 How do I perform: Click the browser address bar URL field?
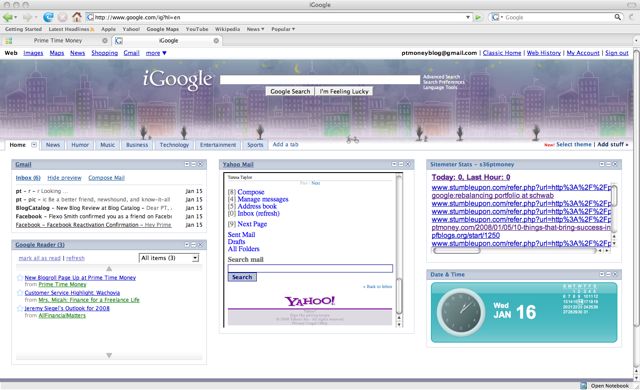(x=276, y=18)
